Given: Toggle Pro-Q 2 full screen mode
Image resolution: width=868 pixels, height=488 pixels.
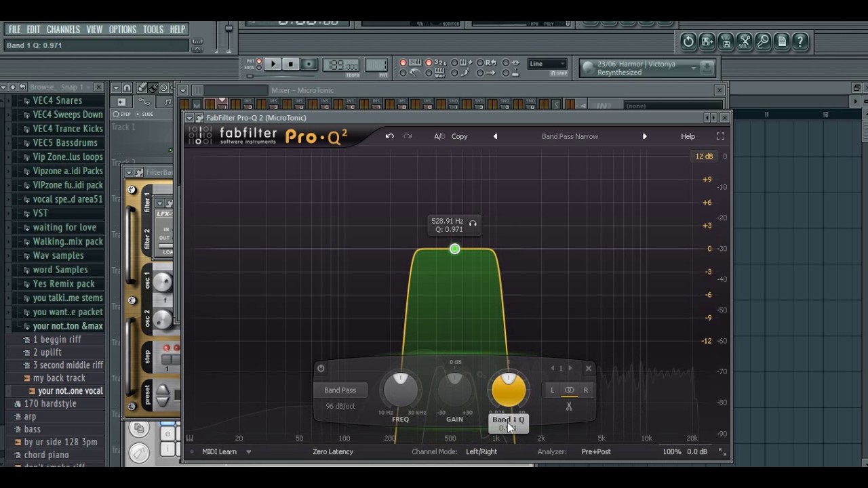Looking at the screenshot, I should tap(720, 136).
